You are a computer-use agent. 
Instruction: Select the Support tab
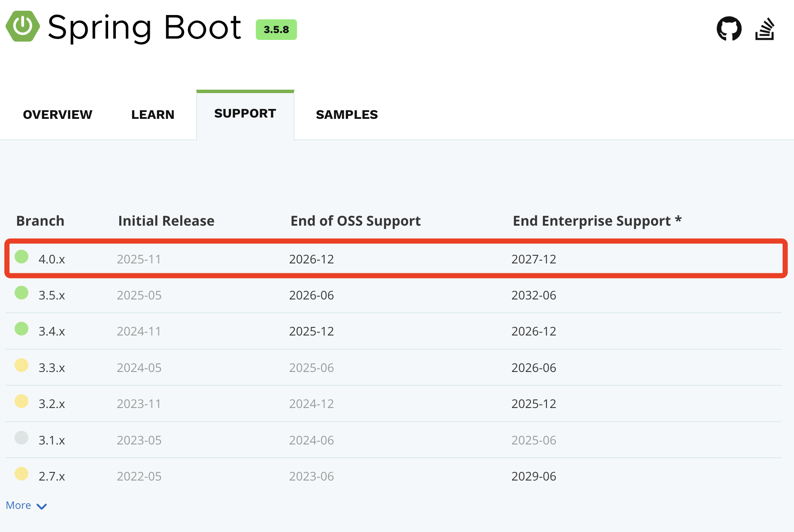click(245, 113)
